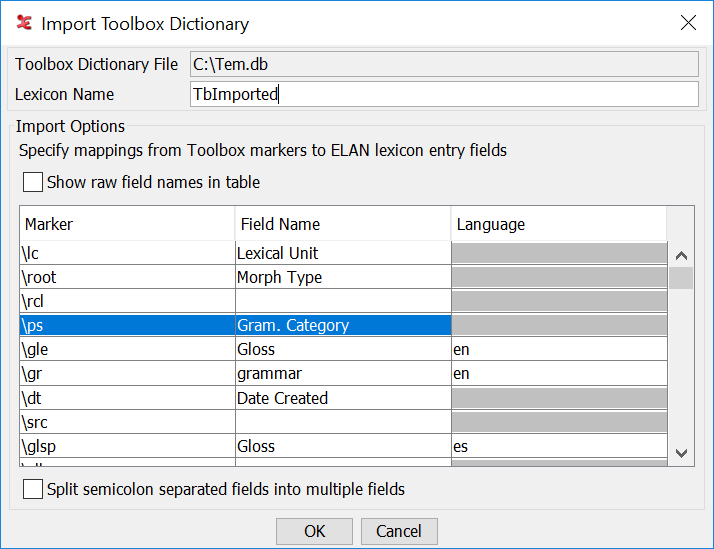
Task: Select the \gr marker cell
Action: coord(128,374)
